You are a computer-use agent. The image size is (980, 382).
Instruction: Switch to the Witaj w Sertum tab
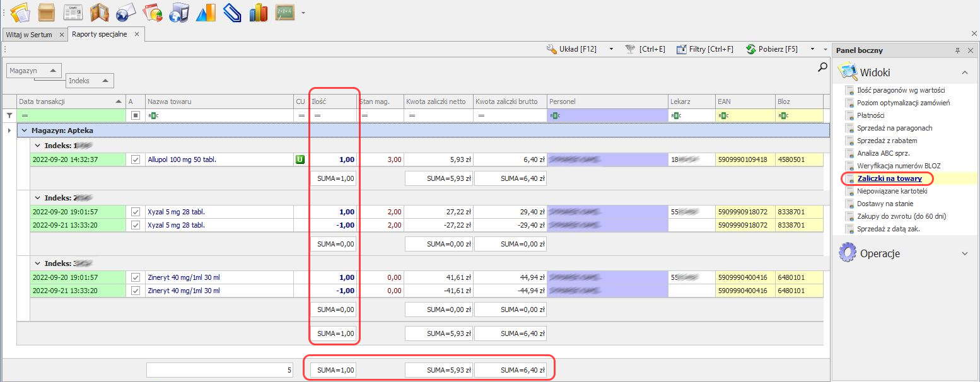point(29,35)
